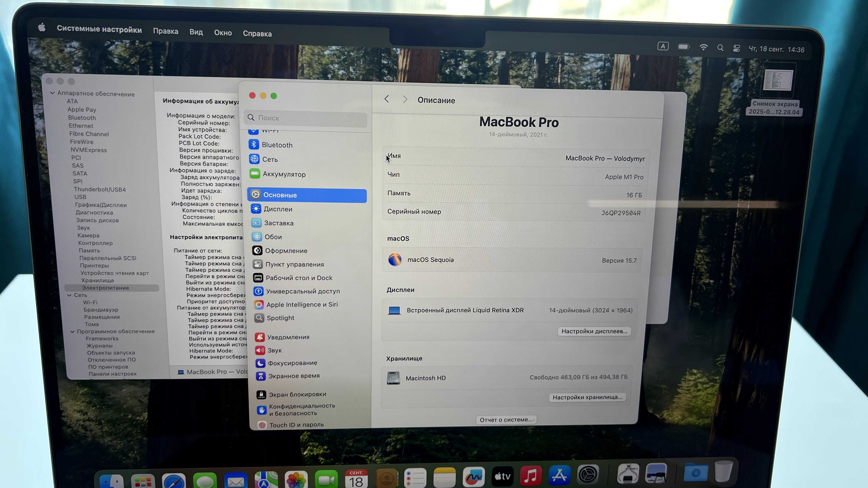This screenshot has height=488, width=868.
Task: Click Настройки хранилища… button
Action: [587, 397]
